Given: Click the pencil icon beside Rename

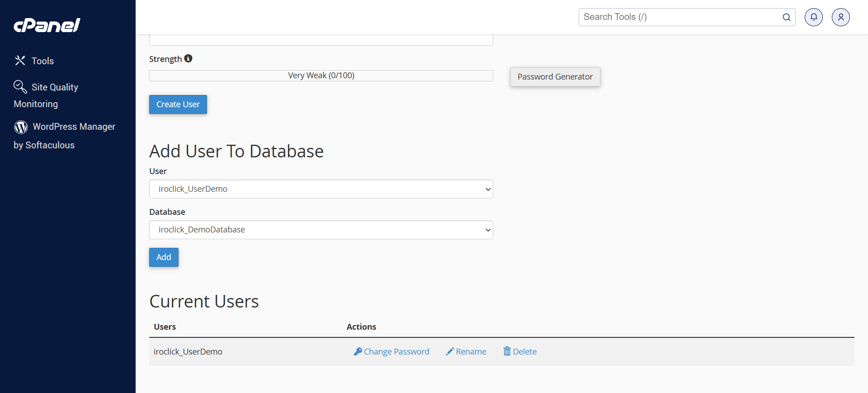Looking at the screenshot, I should coord(450,351).
